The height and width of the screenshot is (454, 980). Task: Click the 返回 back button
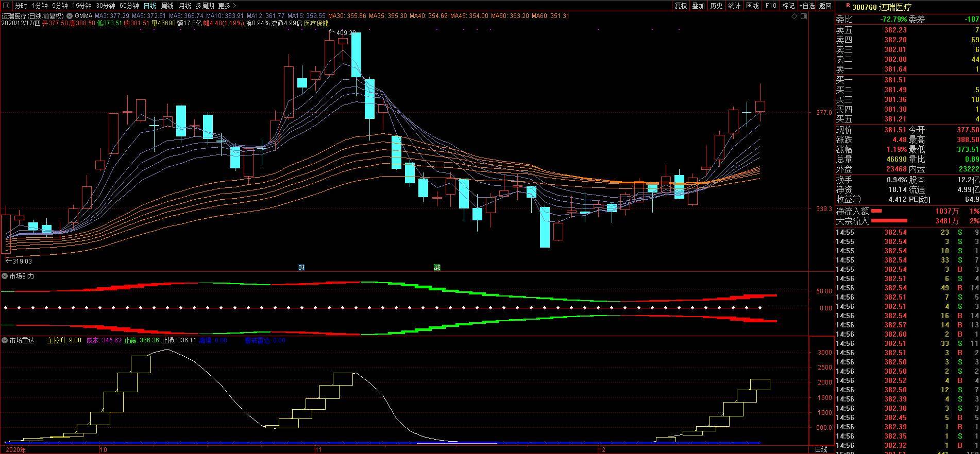[x=825, y=6]
